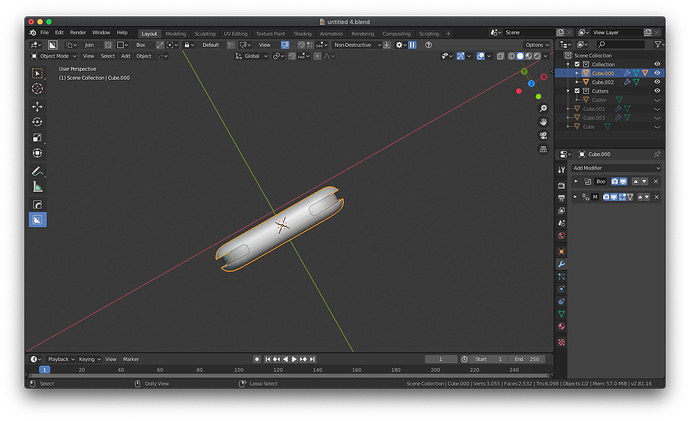Click the Start frame field
This screenshot has width=690, height=421.
coord(489,359)
